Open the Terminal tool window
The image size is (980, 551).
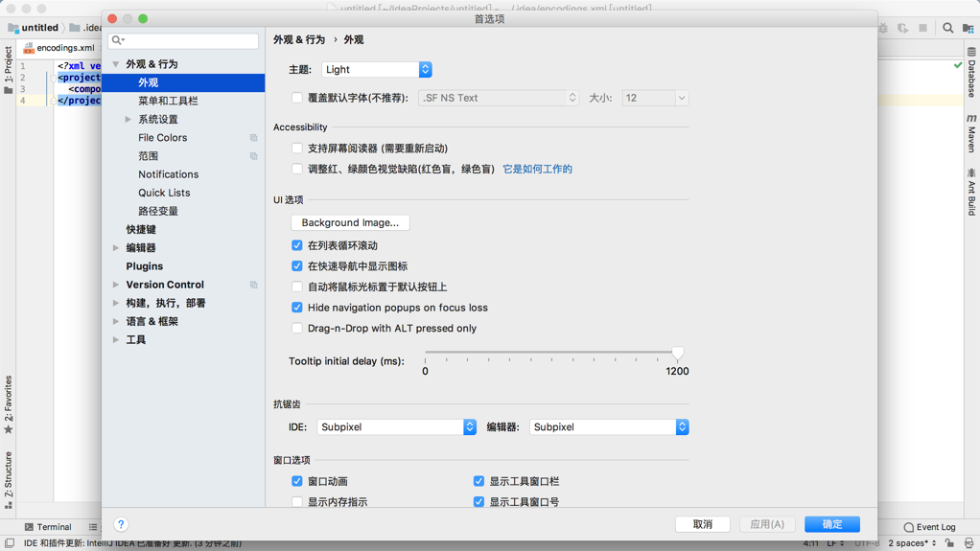[48, 527]
